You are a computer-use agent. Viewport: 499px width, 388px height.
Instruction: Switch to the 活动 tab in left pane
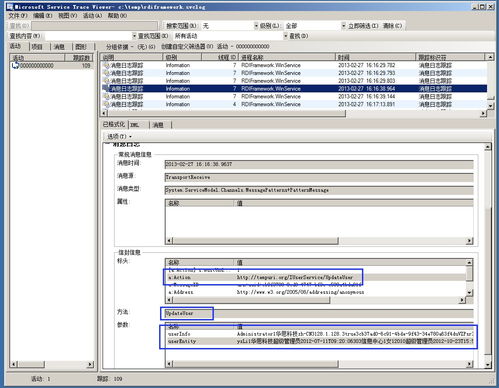(x=15, y=46)
